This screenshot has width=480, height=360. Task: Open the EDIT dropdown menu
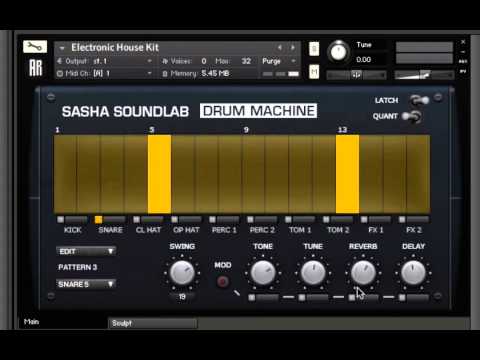click(x=86, y=251)
